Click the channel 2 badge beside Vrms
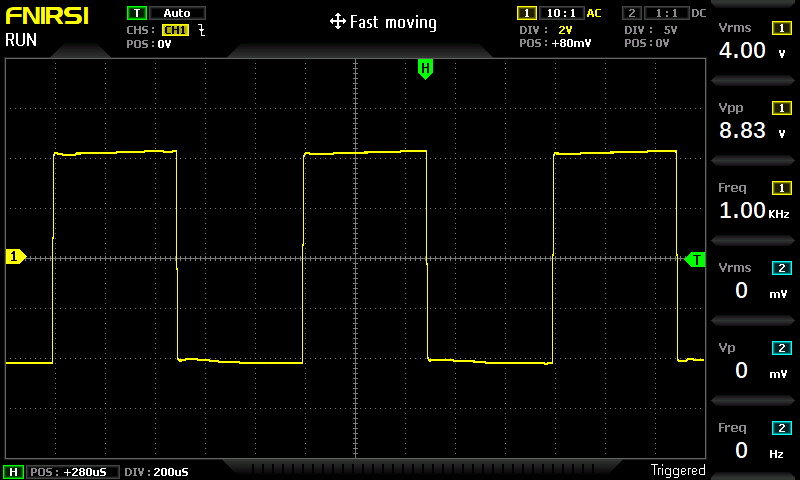The width and height of the screenshot is (800, 480). pos(782,268)
